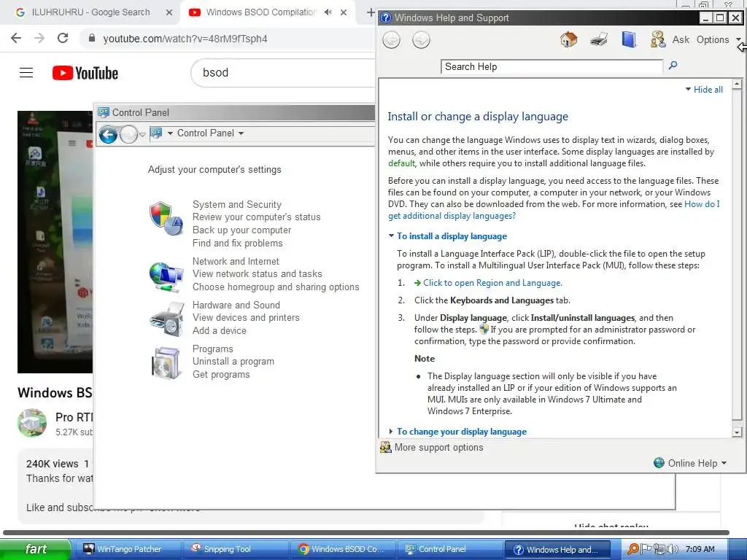
Task: Click the Find and fix problems link
Action: (x=237, y=243)
